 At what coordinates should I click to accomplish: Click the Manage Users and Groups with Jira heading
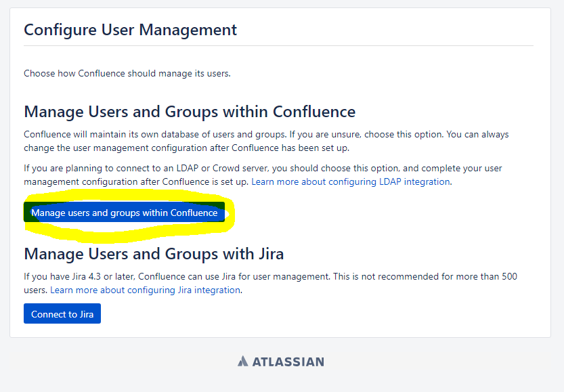[154, 255]
